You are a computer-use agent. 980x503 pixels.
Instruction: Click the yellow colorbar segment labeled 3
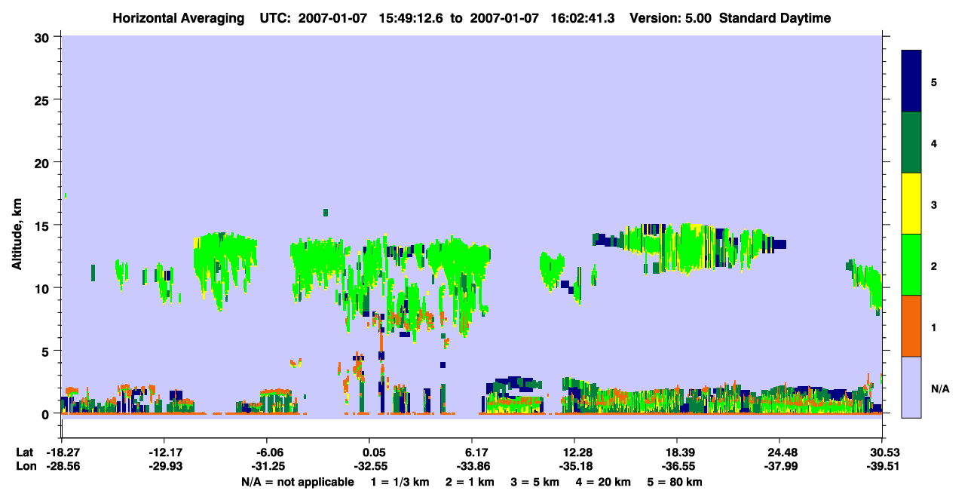911,204
